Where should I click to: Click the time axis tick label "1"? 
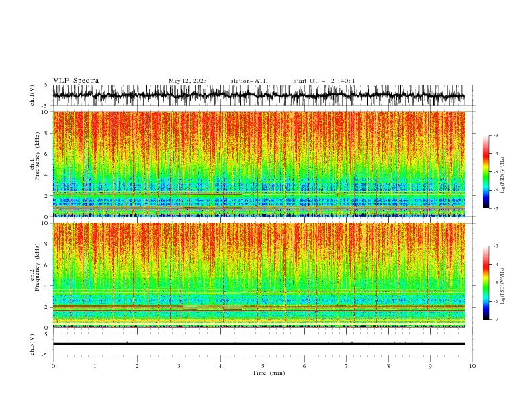(x=95, y=367)
